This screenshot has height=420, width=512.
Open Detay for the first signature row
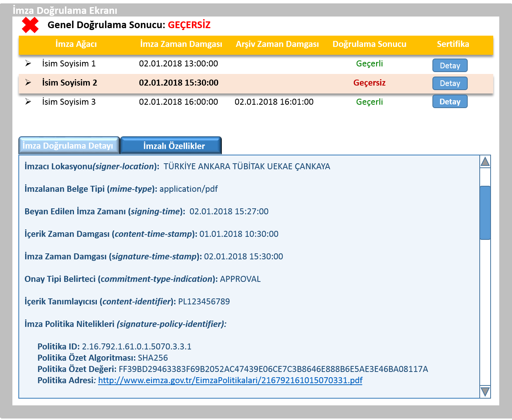(x=450, y=66)
